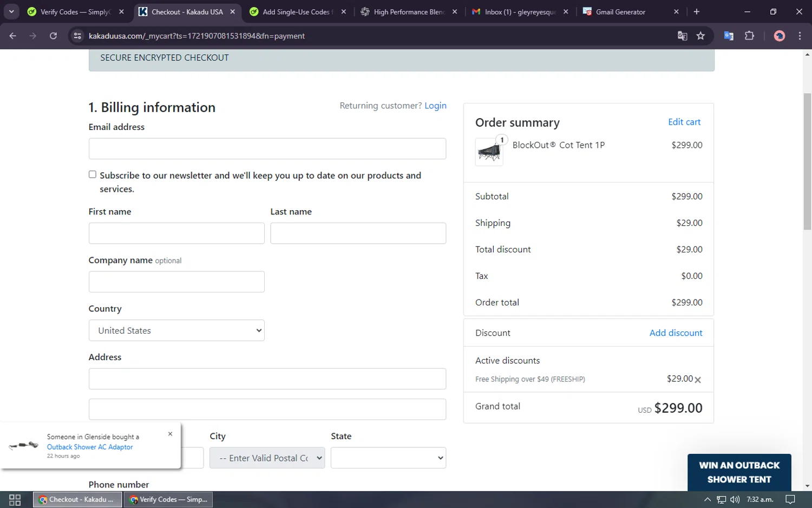This screenshot has width=812, height=508.
Task: Open Chrome three-dot menu
Action: (x=800, y=36)
